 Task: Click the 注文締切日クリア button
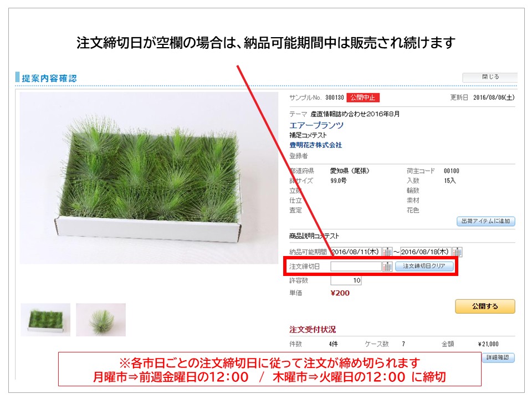pos(424,267)
